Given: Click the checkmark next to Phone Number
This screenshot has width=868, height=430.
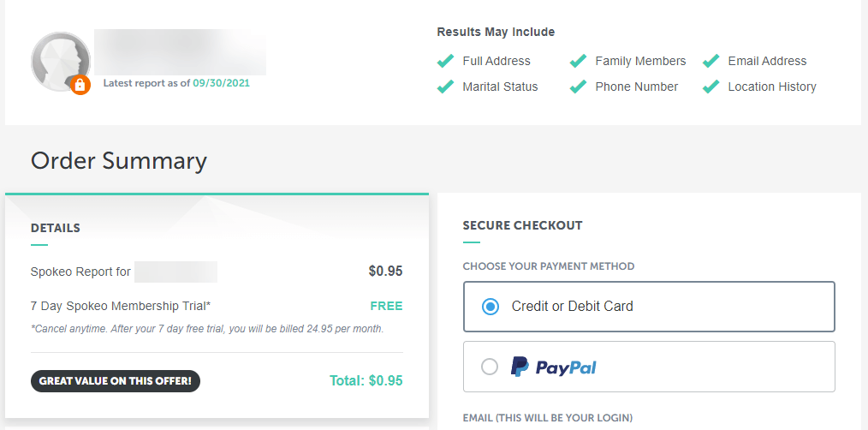Looking at the screenshot, I should [x=578, y=87].
